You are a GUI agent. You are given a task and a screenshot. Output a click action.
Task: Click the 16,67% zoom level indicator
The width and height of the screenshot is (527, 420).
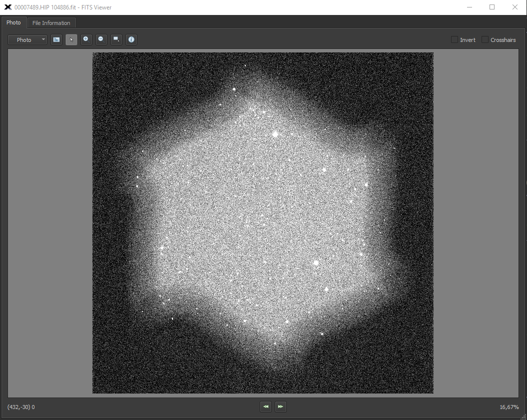point(509,407)
